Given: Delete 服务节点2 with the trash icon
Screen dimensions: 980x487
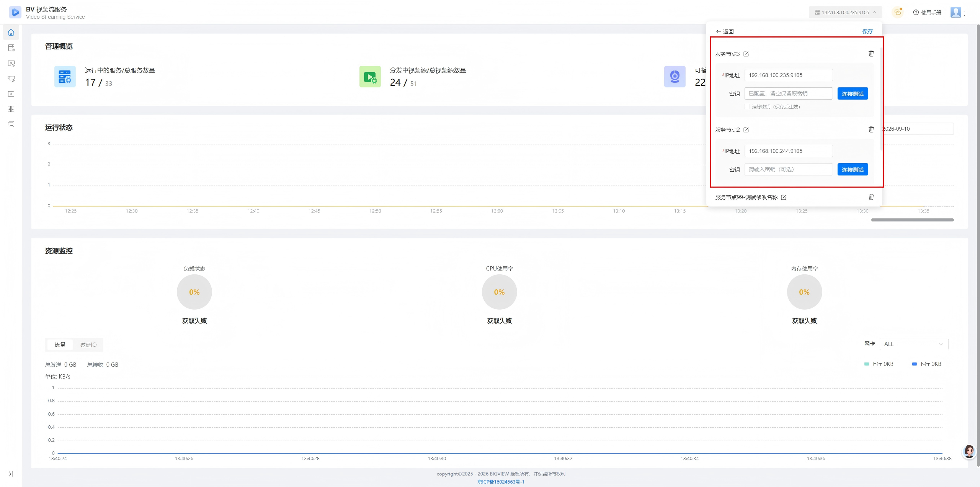Looking at the screenshot, I should (871, 130).
